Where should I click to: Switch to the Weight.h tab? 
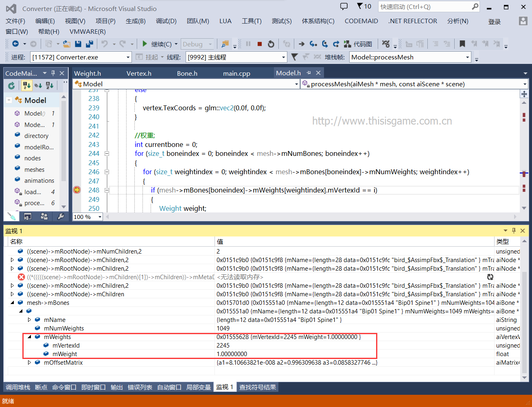88,73
